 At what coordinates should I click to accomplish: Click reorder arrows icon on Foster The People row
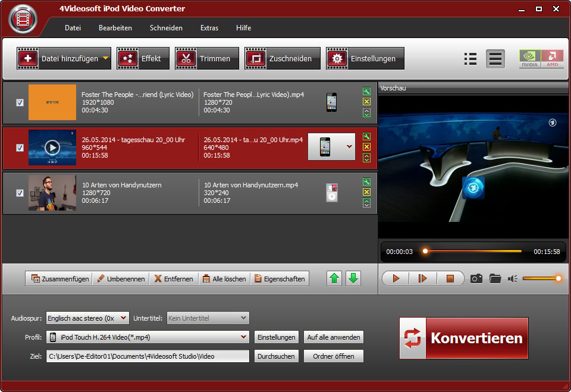(367, 112)
